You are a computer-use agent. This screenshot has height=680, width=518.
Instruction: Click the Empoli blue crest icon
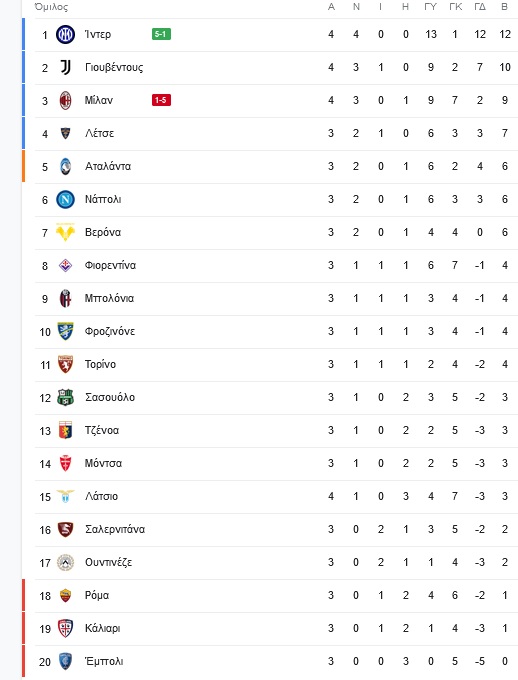(x=66, y=661)
